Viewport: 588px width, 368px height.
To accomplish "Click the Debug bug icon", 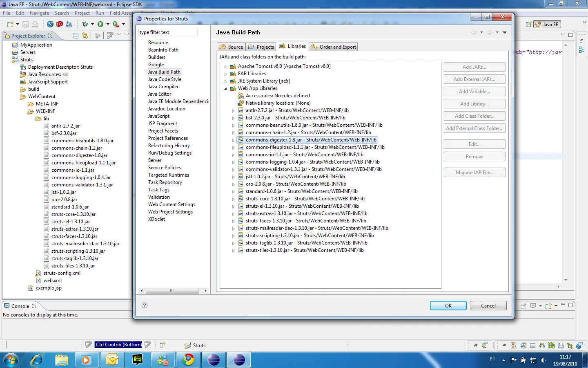I will 85,25.
